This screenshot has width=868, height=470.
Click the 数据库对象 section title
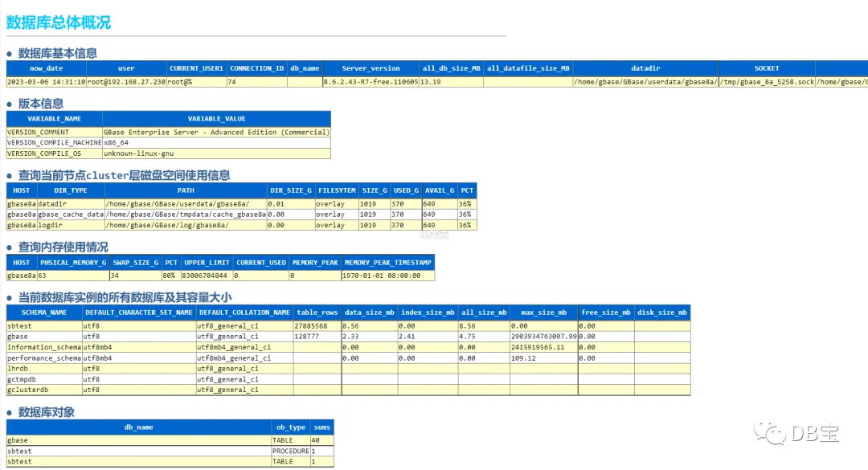tap(46, 412)
